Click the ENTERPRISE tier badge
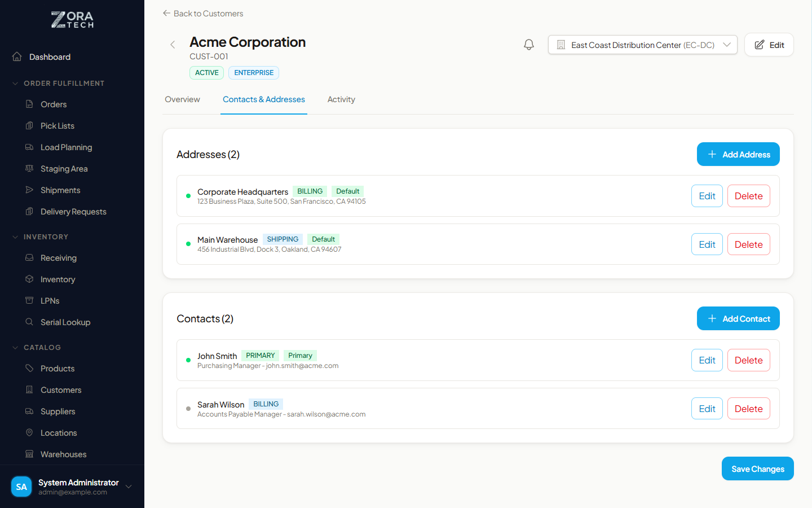 254,73
